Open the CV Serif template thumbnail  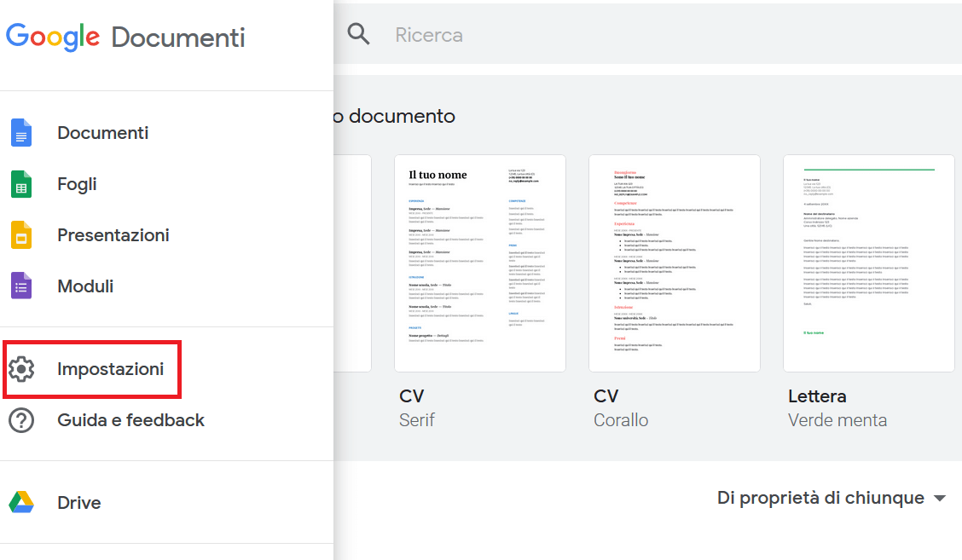480,263
